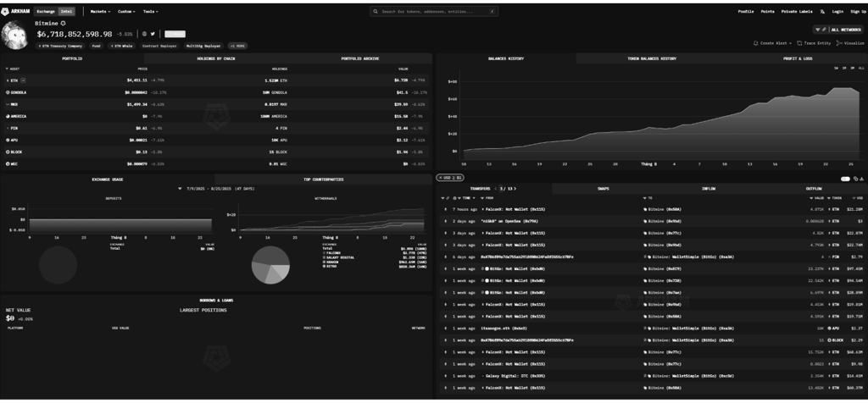
Task: Switch to Exchange mode
Action: click(46, 11)
